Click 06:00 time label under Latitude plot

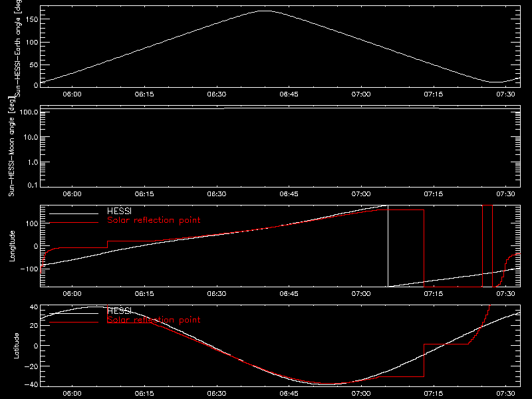coord(72,394)
